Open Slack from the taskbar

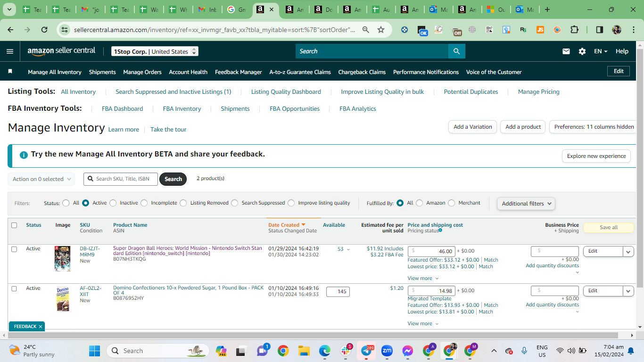[346, 351]
